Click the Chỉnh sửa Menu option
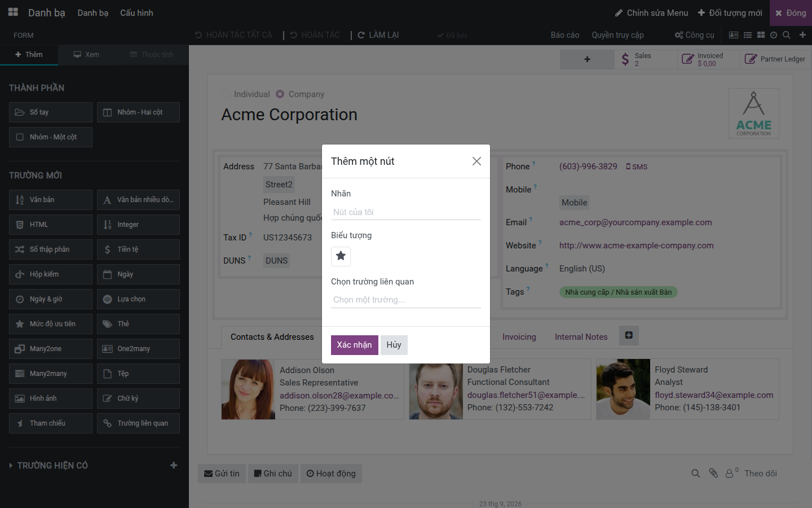The image size is (812, 508). pyautogui.click(x=651, y=13)
